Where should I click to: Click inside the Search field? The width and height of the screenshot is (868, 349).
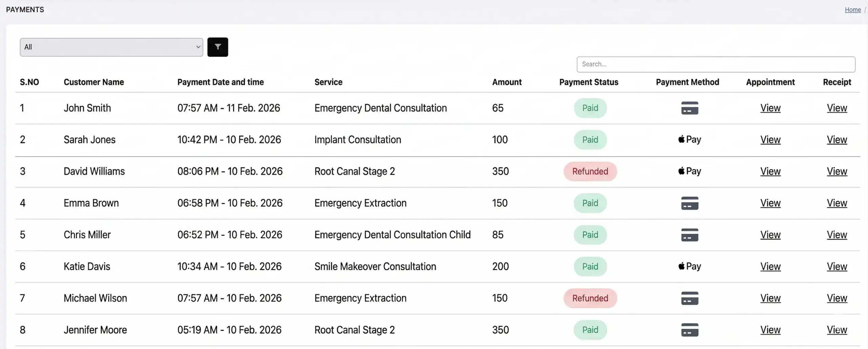point(715,64)
